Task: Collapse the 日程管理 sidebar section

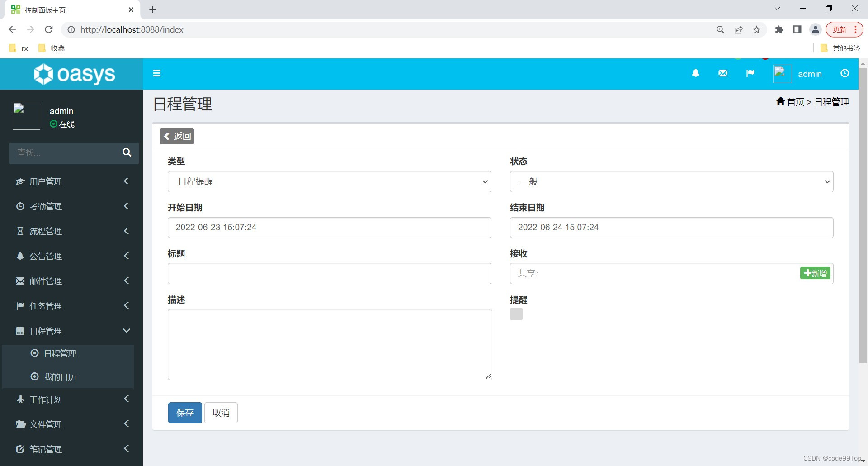Action: [45, 331]
